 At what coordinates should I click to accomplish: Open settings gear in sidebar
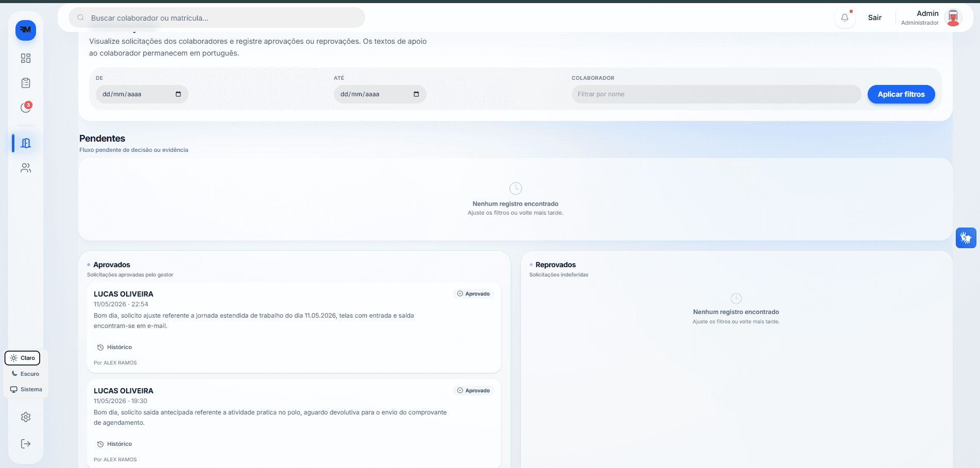point(26,417)
